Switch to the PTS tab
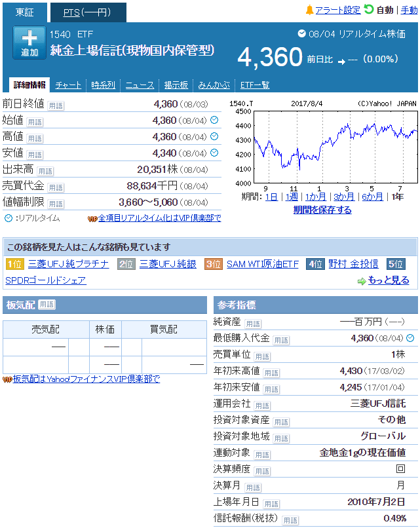 click(x=87, y=12)
